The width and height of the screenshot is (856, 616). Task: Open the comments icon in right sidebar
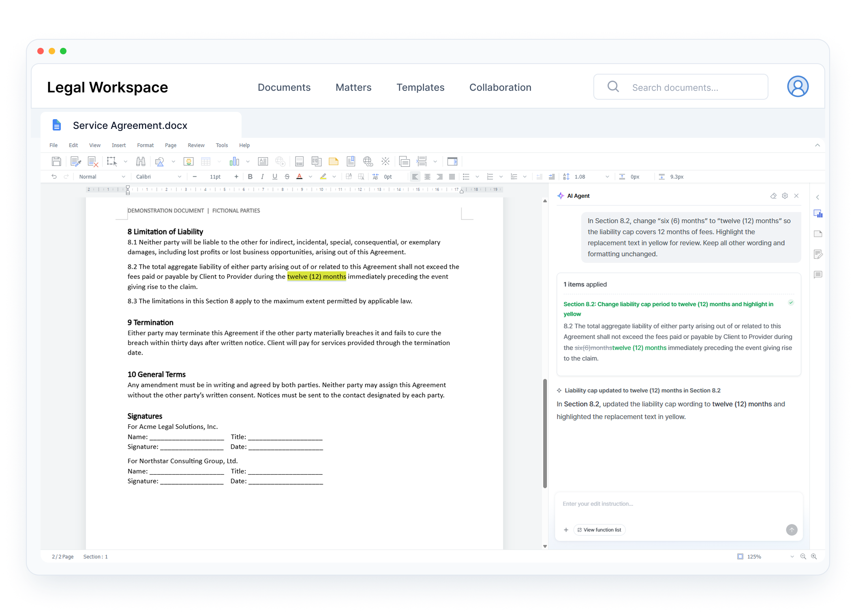click(x=818, y=274)
